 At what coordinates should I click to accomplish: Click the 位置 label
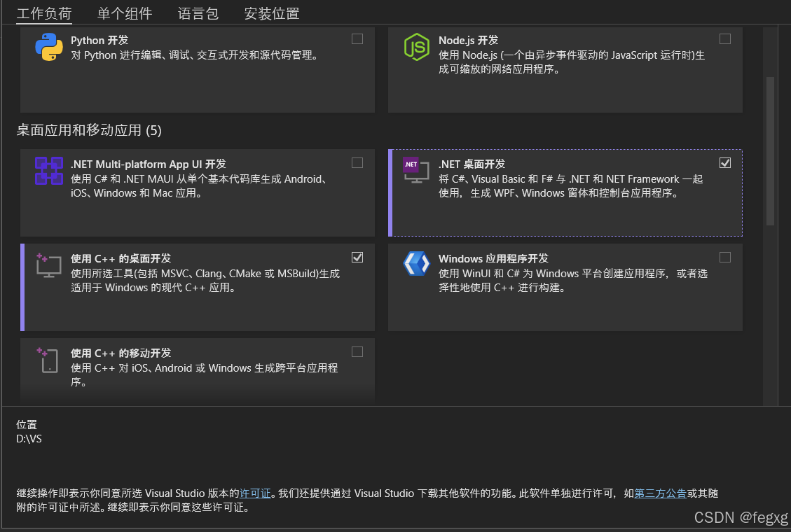(26, 425)
